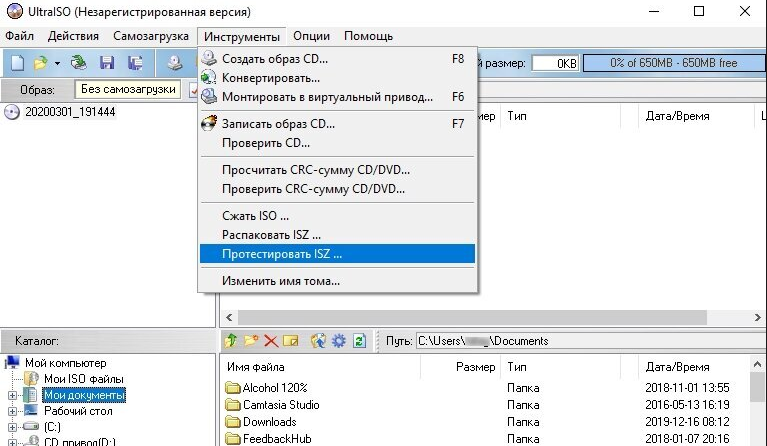Select Рабочий стол tree node

pos(78,411)
